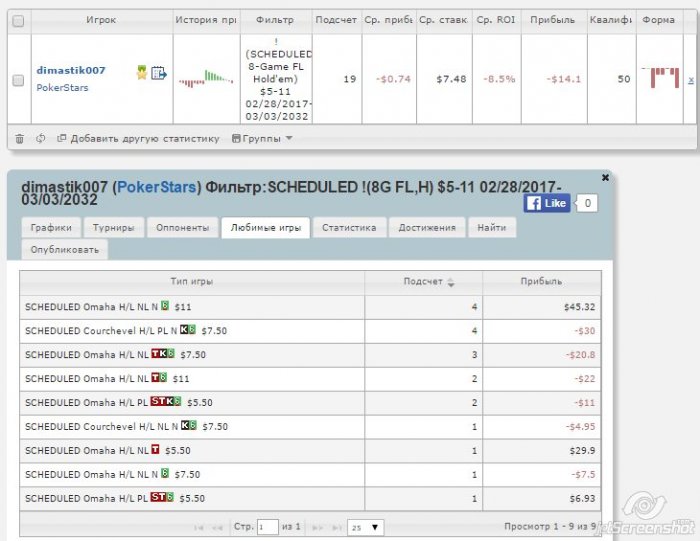This screenshot has width=700, height=541.
Task: Click Добавить другую статистику
Action: 139,139
